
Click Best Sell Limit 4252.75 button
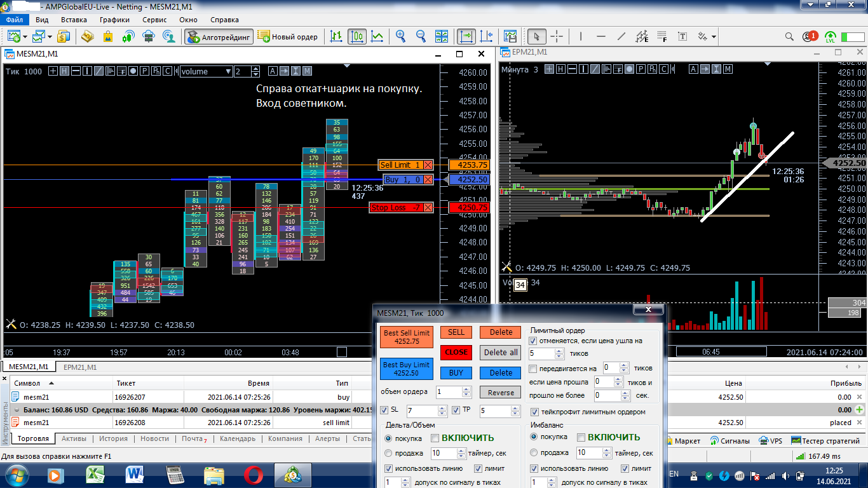(407, 337)
